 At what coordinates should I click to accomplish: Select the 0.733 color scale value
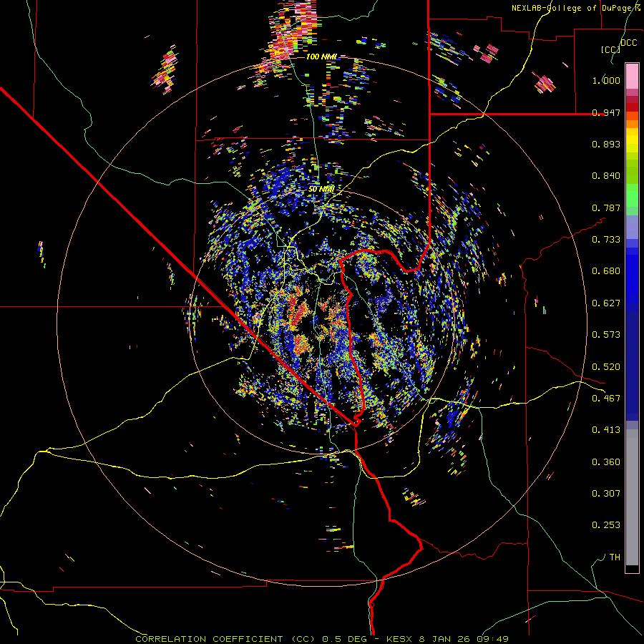(x=606, y=240)
